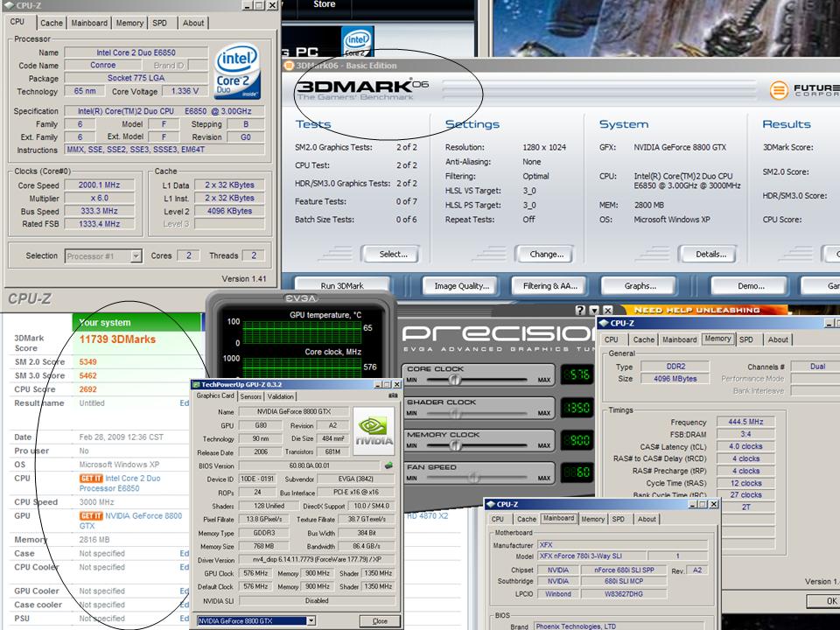Open Validation tab in GPU-Z
The image size is (840, 630).
click(281, 396)
